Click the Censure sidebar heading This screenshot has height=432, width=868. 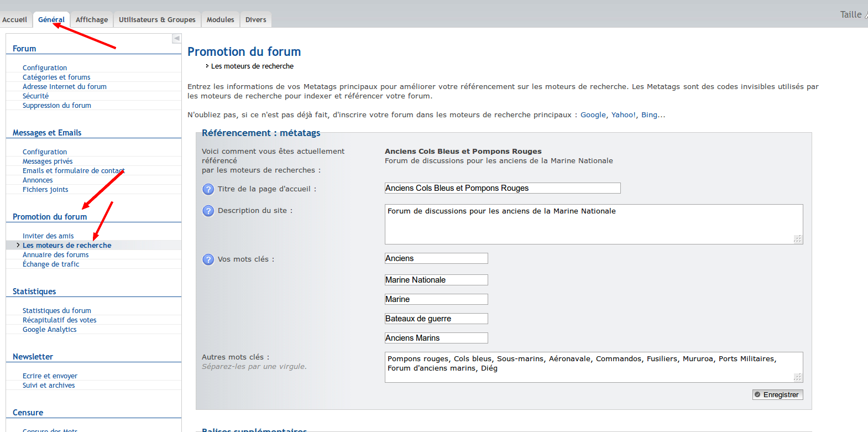tap(28, 413)
